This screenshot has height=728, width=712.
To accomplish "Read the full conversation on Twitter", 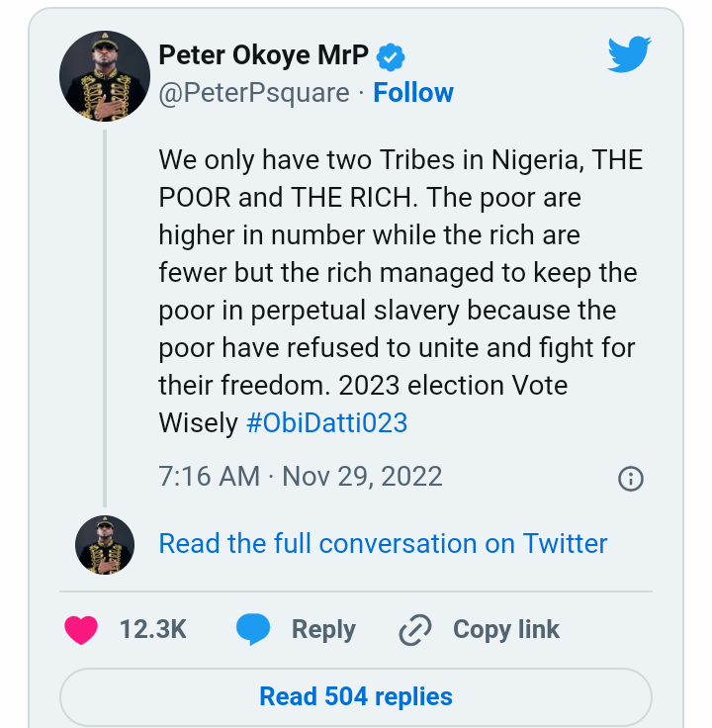I will tap(383, 543).
